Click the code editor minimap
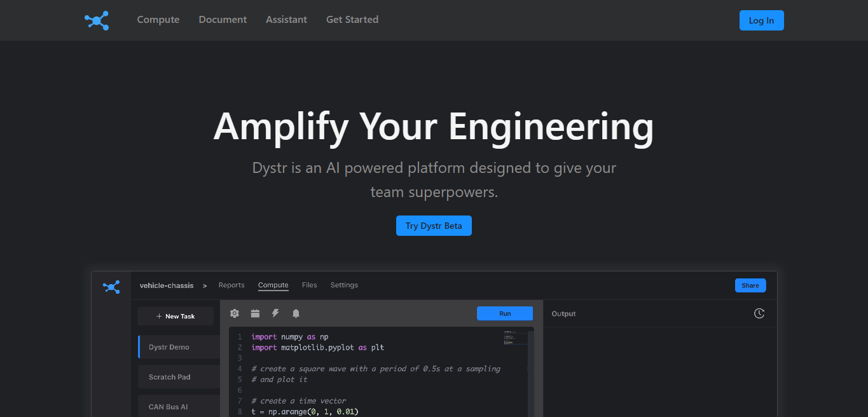This screenshot has height=417, width=868. pos(515,338)
